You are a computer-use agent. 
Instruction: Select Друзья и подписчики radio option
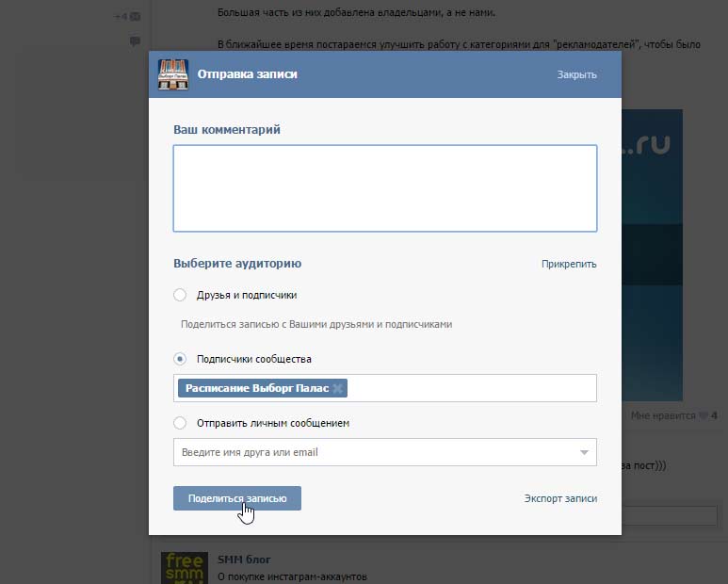[180, 295]
